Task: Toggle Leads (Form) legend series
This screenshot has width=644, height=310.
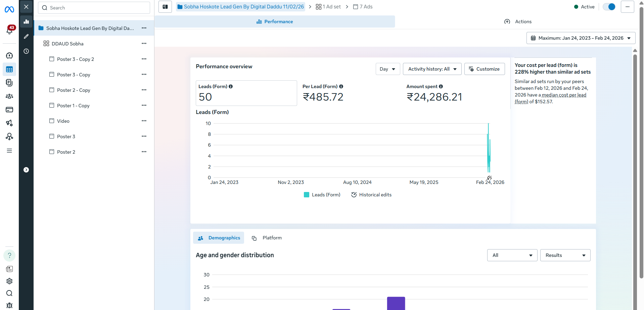Action: tap(322, 195)
